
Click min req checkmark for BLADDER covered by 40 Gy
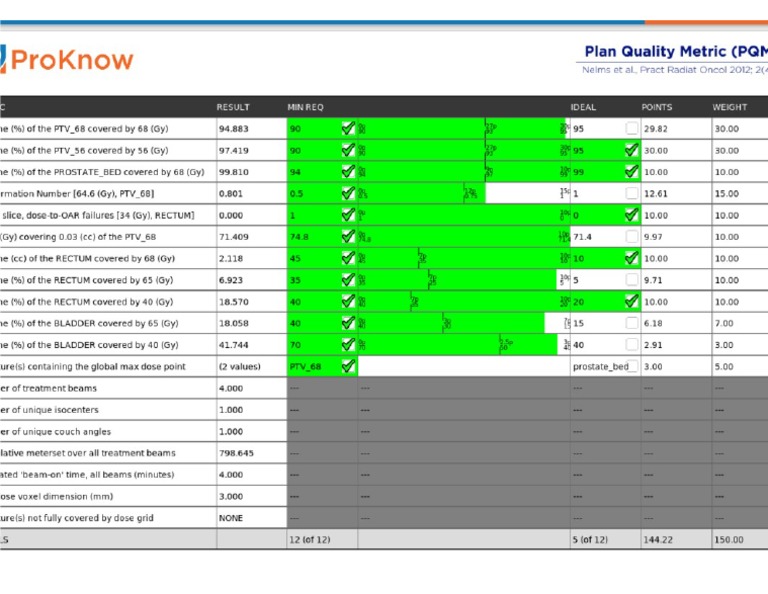pos(348,345)
